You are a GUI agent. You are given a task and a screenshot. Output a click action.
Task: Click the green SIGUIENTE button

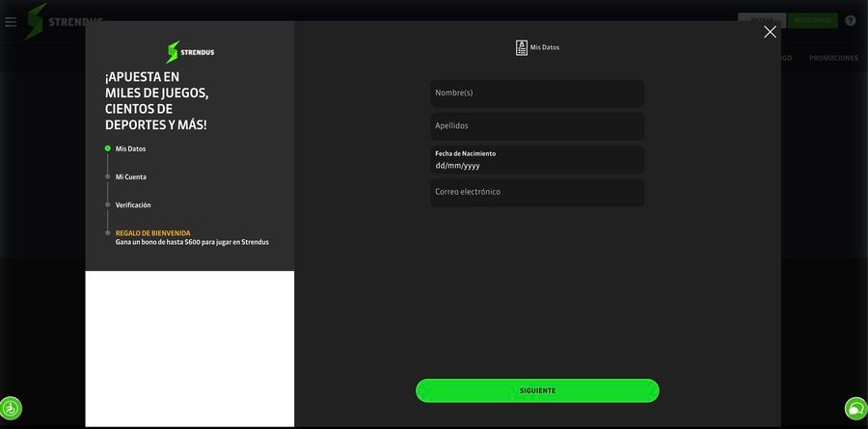click(537, 390)
